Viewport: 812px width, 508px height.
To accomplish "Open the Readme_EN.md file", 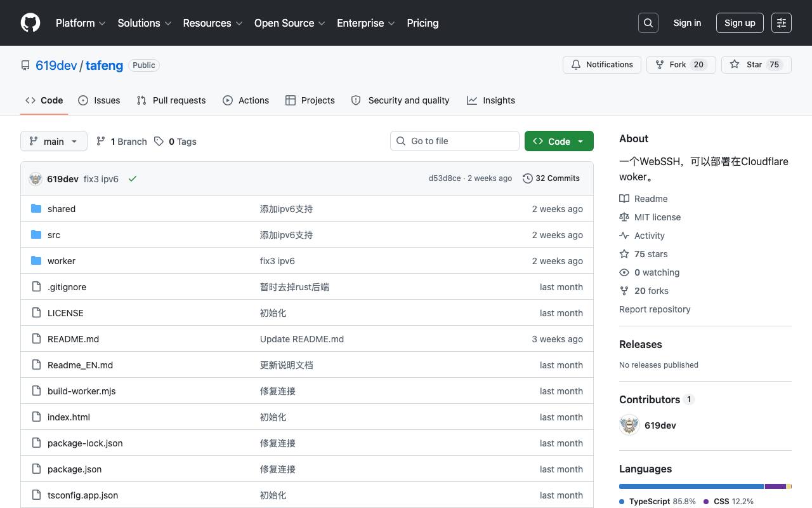I will click(80, 365).
